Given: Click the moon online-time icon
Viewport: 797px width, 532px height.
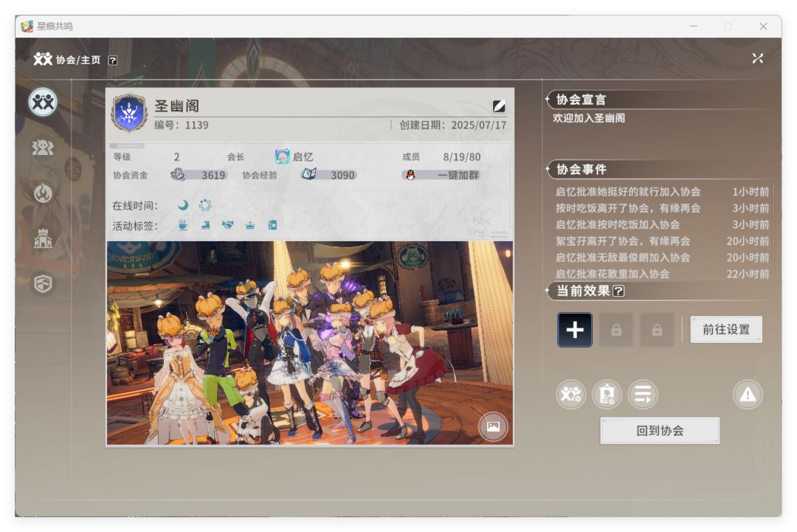Looking at the screenshot, I should tap(183, 205).
